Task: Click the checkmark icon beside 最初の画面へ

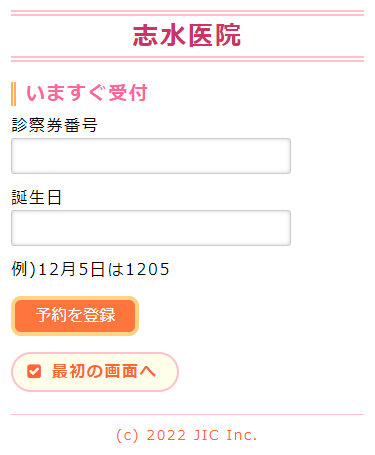Action: click(34, 371)
